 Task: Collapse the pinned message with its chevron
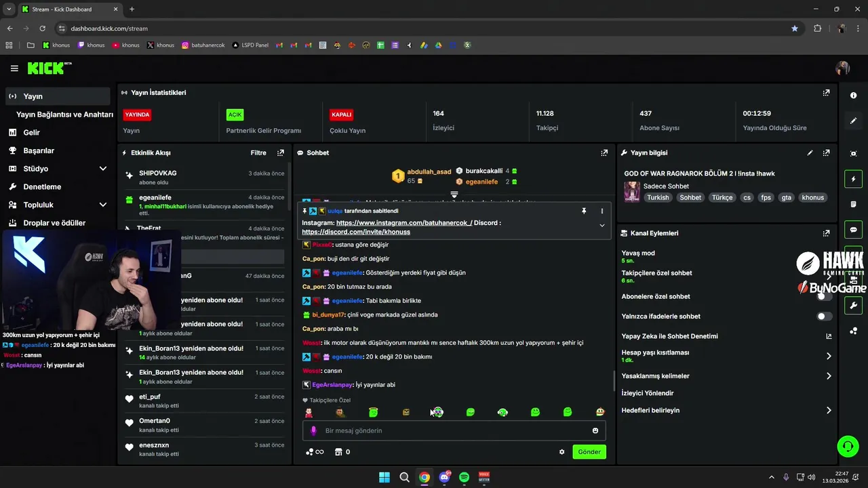(601, 226)
